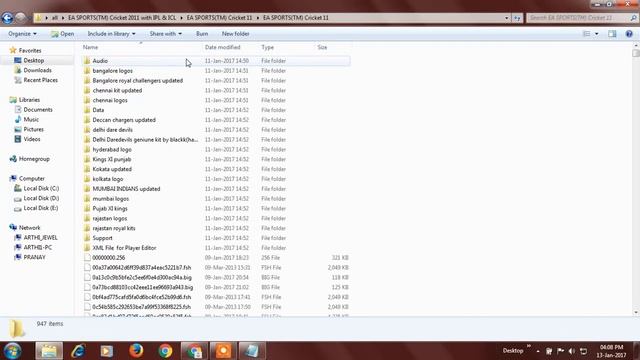Select MUMBAI INDIANS updated folder
The image size is (640, 360).
pos(126,189)
